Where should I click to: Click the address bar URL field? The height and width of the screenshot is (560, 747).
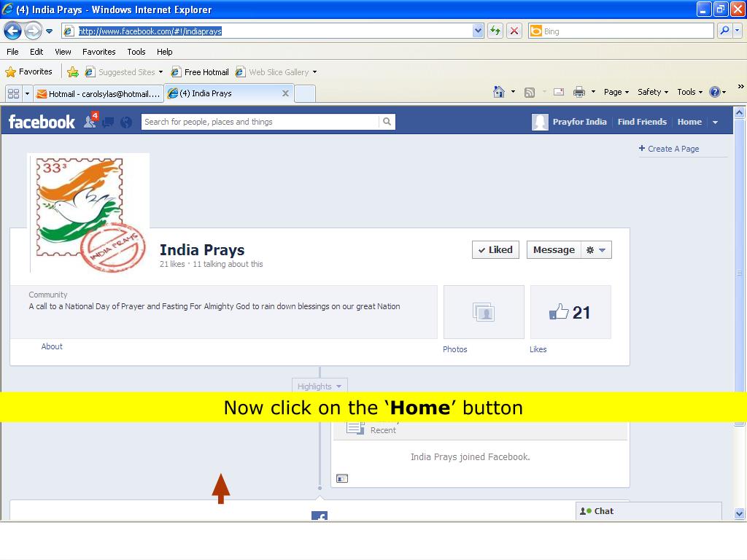[x=274, y=31]
